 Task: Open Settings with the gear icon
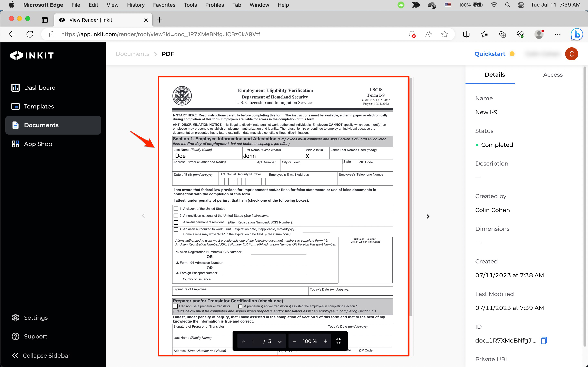[x=16, y=317]
